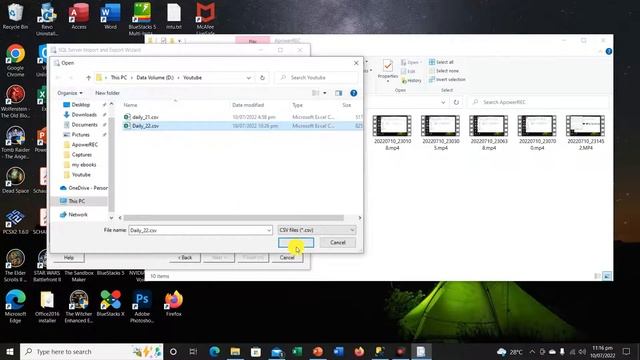Screen dimensions: 640x360
Task: Sort files by Date modified column
Action: (248, 105)
